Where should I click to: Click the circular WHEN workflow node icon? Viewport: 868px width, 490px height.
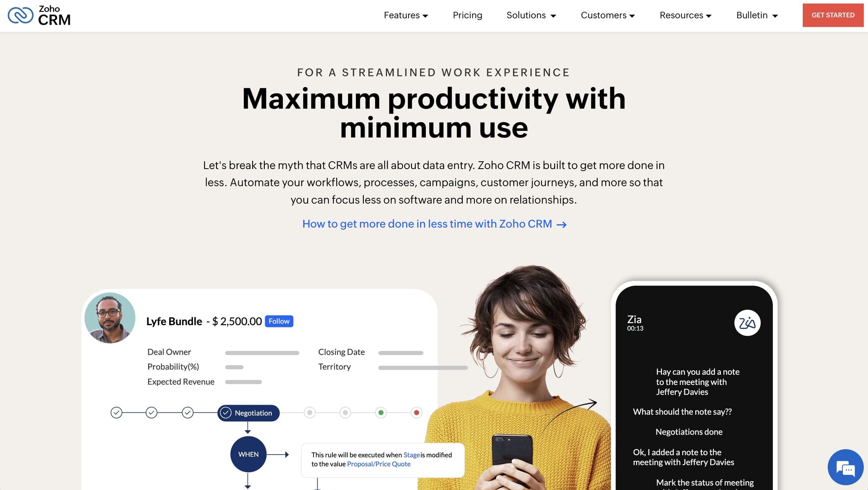click(248, 454)
